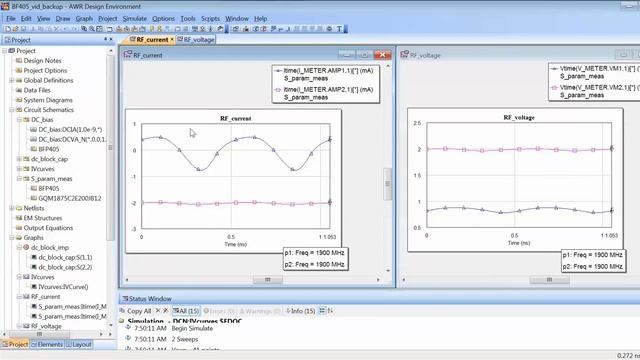This screenshot has width=640, height=360.
Task: Click the T text tool toolbar icon
Action: 339,29
